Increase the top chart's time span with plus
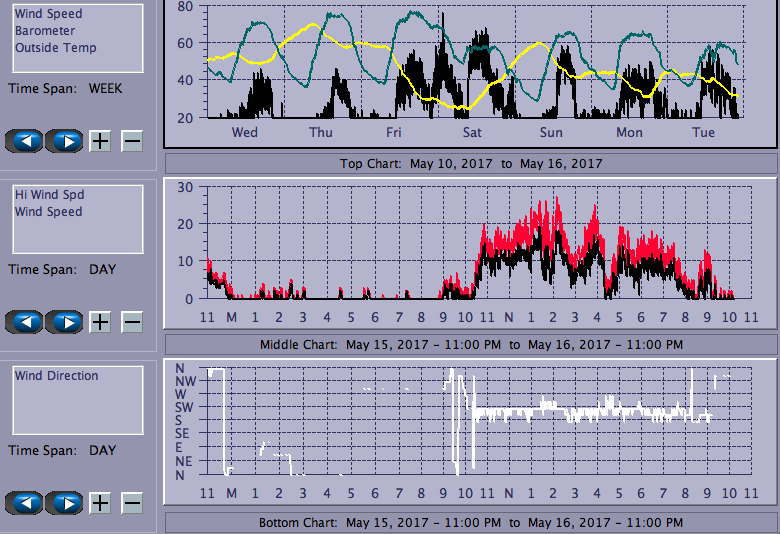 tap(100, 141)
